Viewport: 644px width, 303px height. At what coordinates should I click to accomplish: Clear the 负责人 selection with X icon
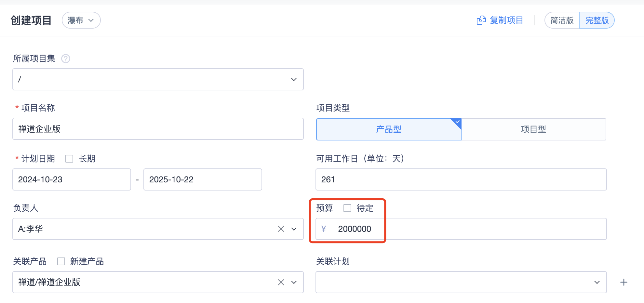pos(281,229)
